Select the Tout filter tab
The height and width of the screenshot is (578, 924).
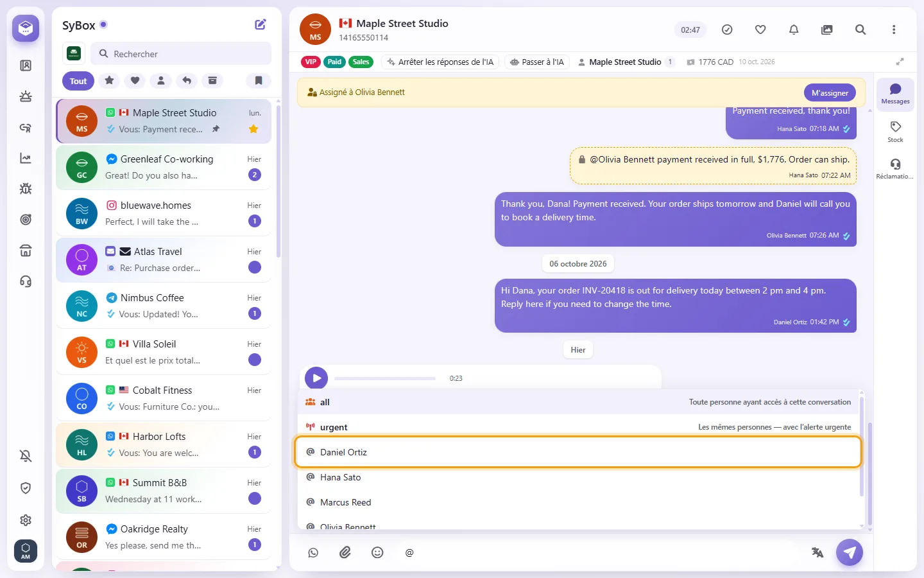tap(78, 81)
